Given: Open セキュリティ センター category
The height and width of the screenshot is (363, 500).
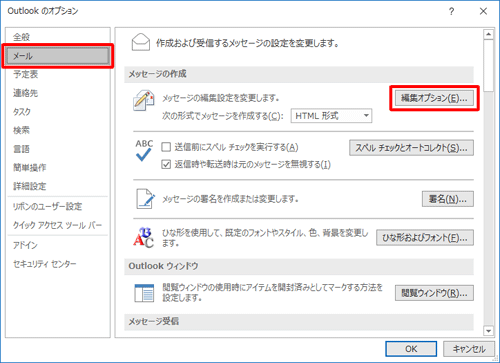Looking at the screenshot, I should tap(57, 264).
